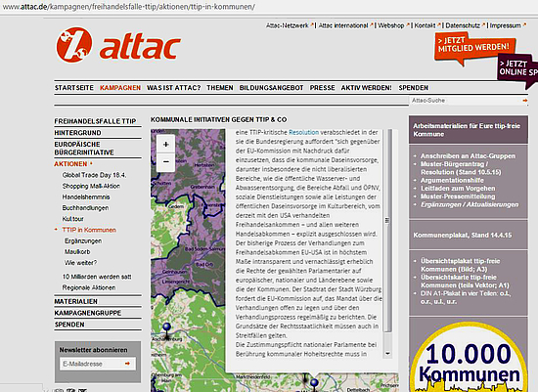Open Kampagnengruppe sidebar section

(88, 313)
